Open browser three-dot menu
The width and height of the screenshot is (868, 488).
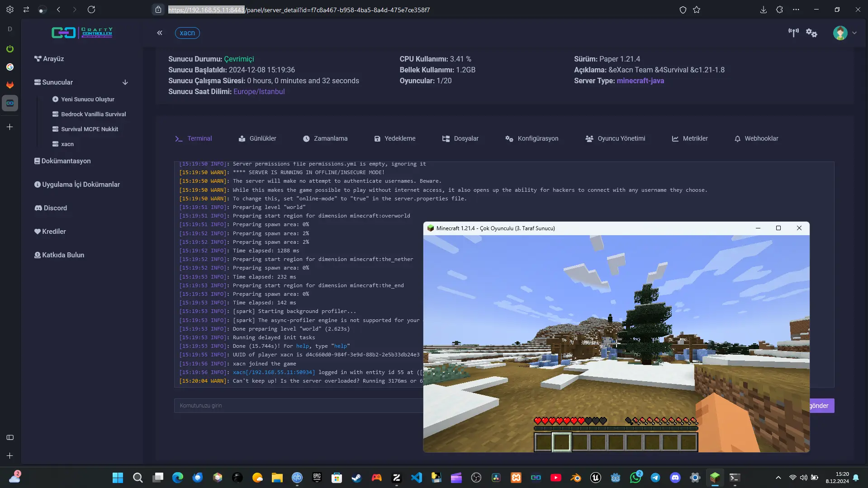pos(796,9)
